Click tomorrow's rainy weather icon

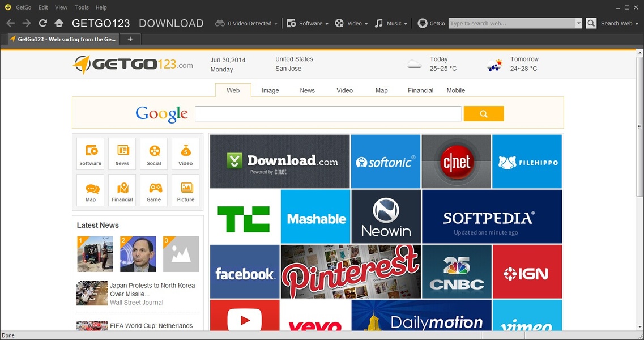[x=494, y=65]
